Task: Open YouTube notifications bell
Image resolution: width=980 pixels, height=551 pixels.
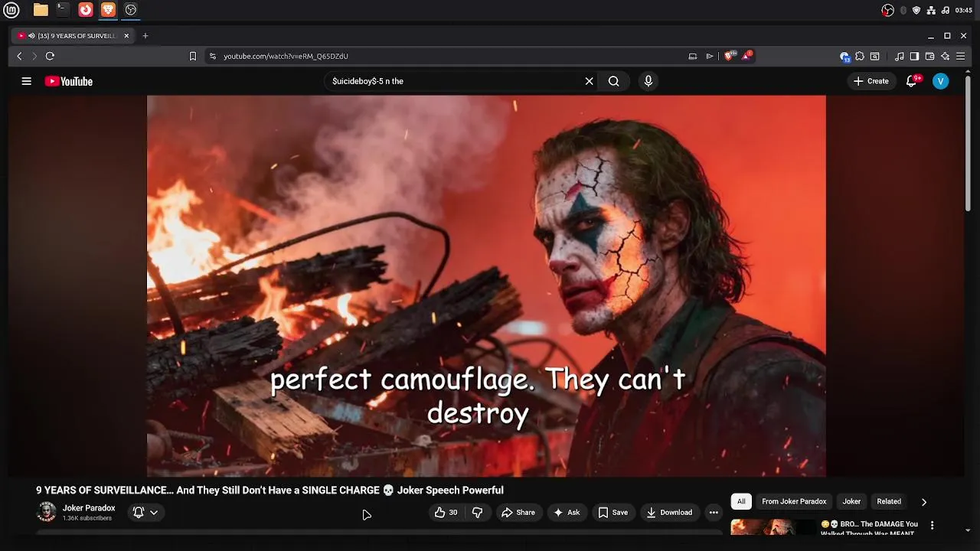Action: pyautogui.click(x=911, y=81)
